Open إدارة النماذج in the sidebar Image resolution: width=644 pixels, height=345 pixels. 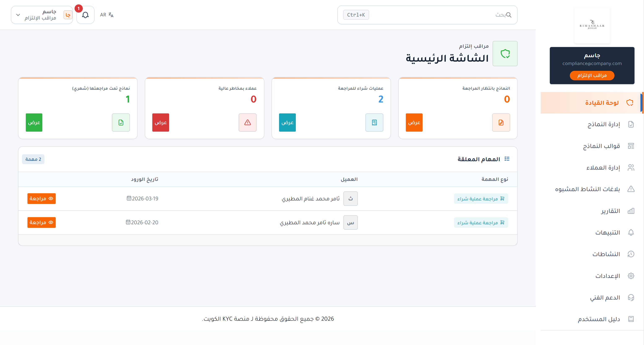click(604, 124)
